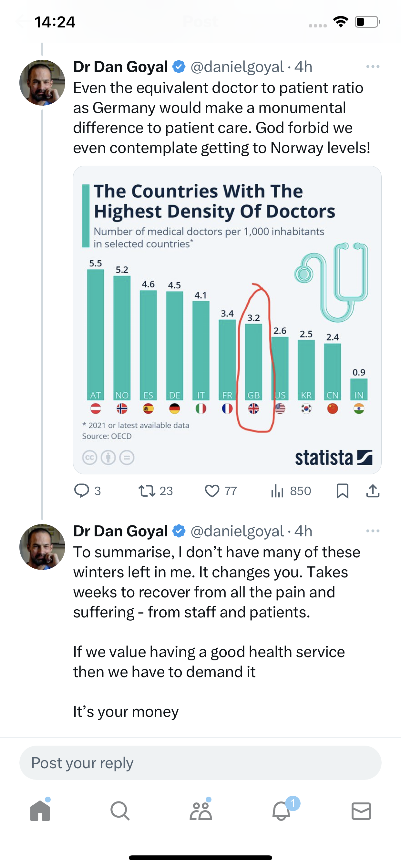401x868 pixels.
Task: Bookmark the doctor density tweet
Action: (342, 491)
